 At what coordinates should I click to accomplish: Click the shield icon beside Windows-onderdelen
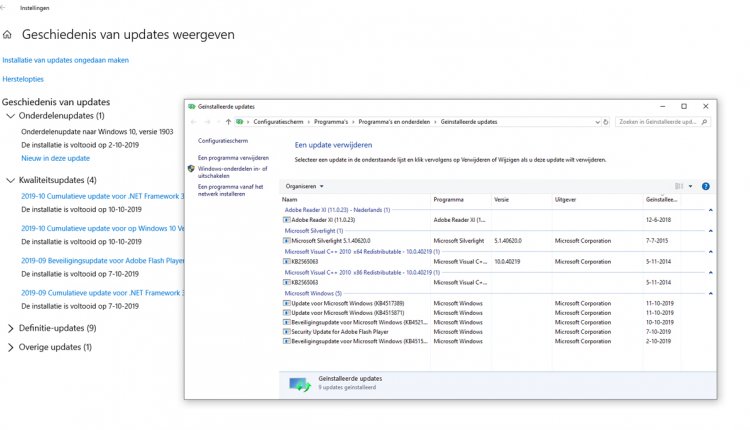point(191,169)
